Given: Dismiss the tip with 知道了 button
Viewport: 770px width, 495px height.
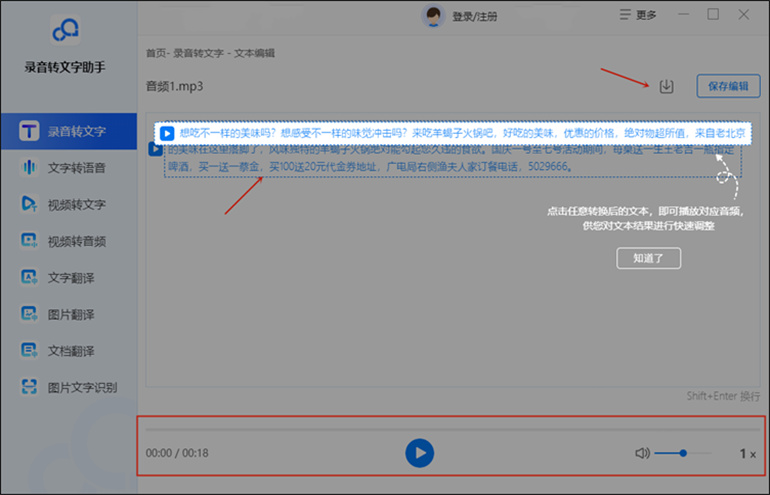Looking at the screenshot, I should pyautogui.click(x=648, y=258).
